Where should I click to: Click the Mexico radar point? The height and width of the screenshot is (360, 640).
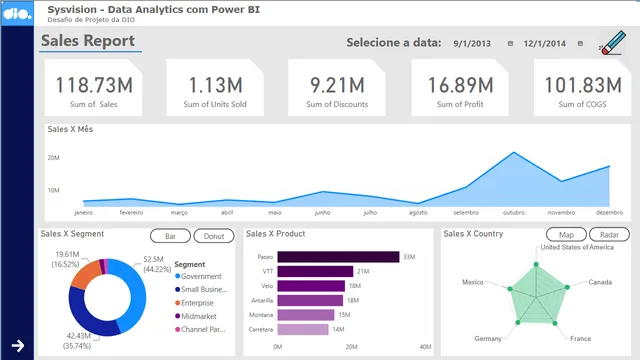[x=510, y=289]
